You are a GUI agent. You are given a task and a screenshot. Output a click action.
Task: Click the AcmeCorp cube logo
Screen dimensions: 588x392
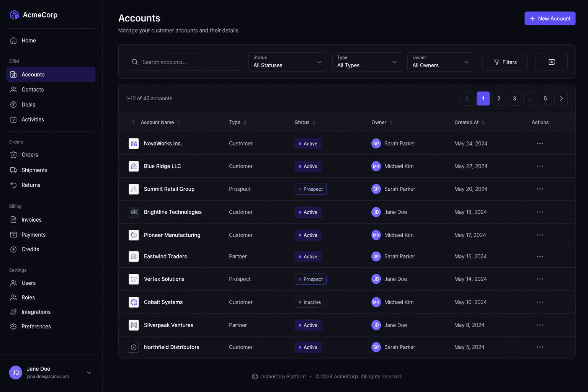pos(14,15)
